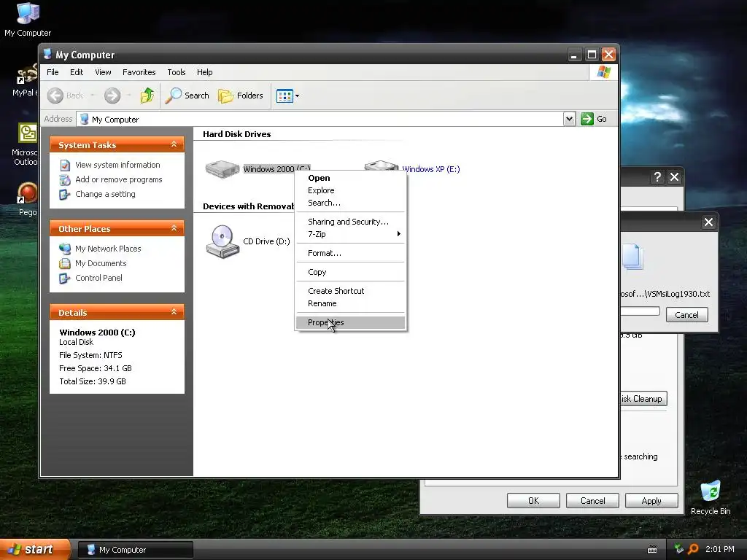Click the file progress bar
The width and height of the screenshot is (747, 560).
coord(640,311)
